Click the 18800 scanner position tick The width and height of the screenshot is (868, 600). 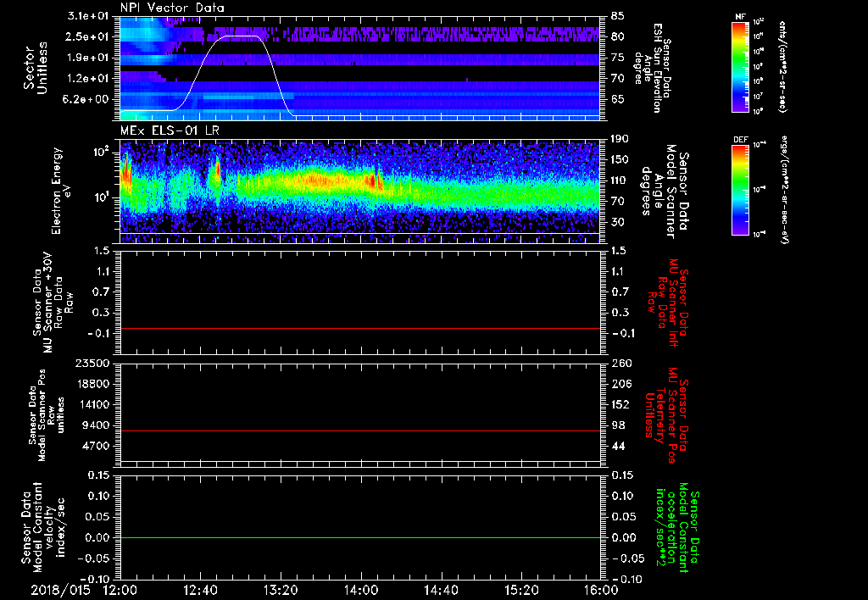92,384
